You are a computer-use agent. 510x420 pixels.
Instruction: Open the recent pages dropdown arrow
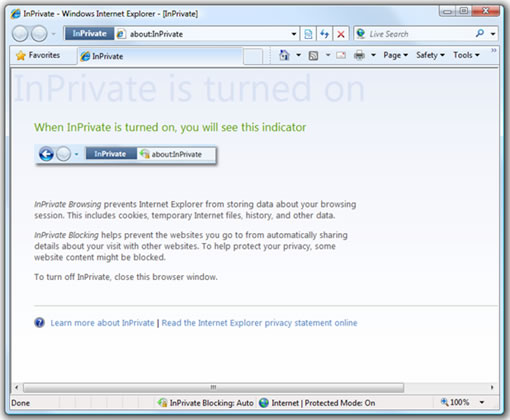click(54, 34)
